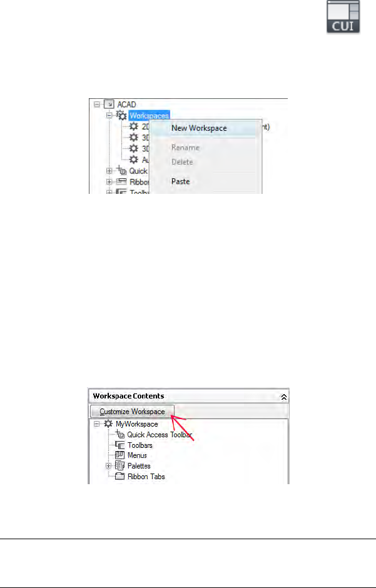This screenshot has width=376, height=588.
Task: Expand the Ribbon node in ACAD tree
Action: pos(109,182)
